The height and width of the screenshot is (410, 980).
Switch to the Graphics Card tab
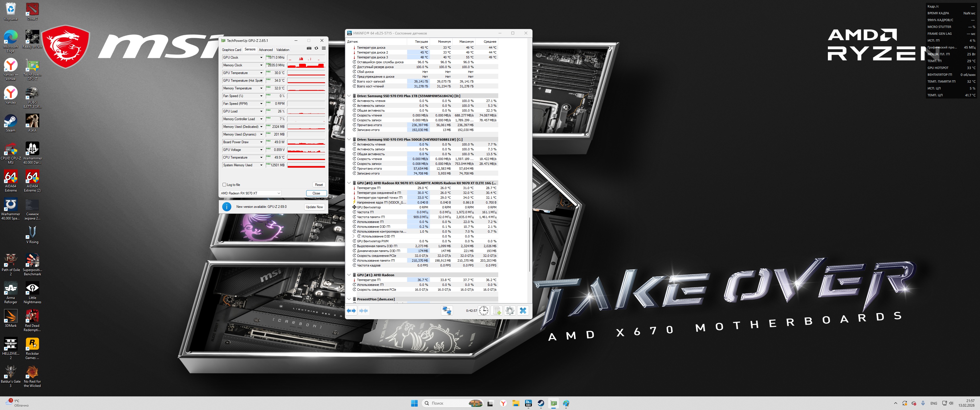[231, 50]
